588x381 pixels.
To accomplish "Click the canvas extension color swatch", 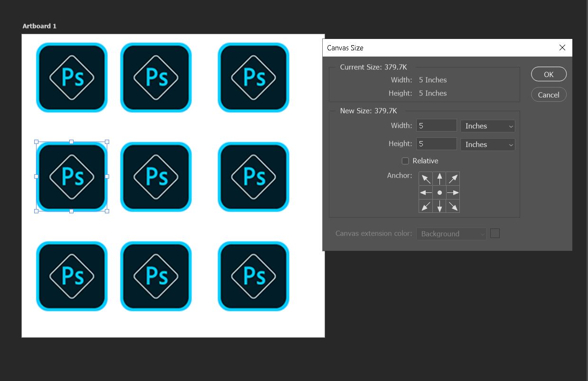I will (x=495, y=233).
